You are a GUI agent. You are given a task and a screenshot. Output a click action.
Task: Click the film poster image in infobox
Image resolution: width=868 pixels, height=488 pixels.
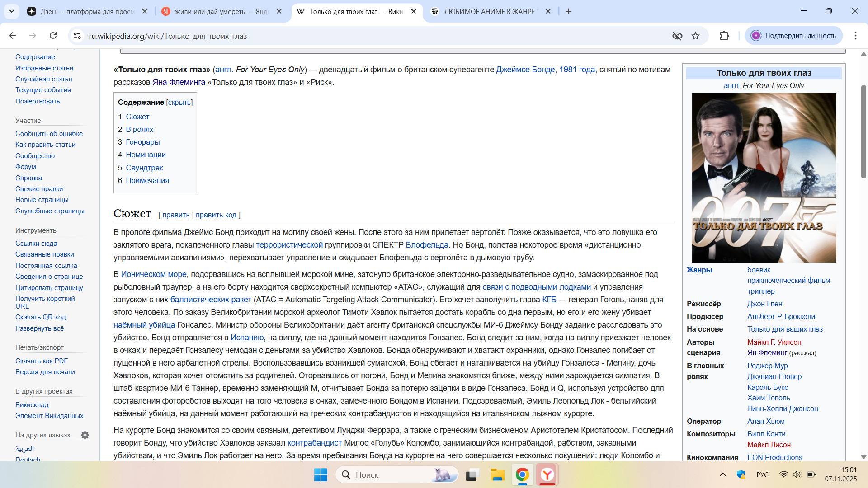pyautogui.click(x=764, y=178)
